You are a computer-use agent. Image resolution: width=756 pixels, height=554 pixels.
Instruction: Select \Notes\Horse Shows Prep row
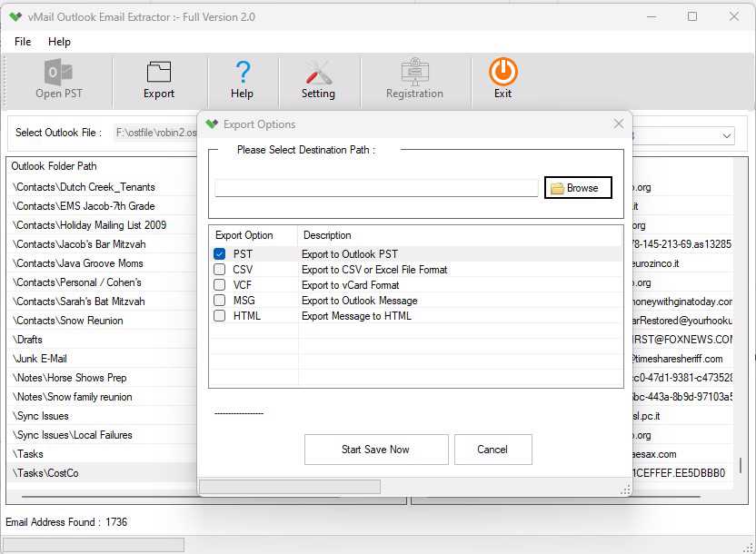[102, 378]
